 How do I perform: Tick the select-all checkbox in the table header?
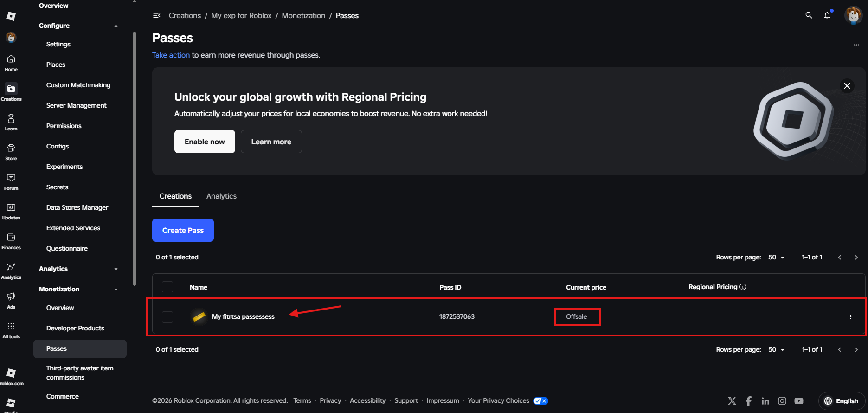pyautogui.click(x=167, y=287)
